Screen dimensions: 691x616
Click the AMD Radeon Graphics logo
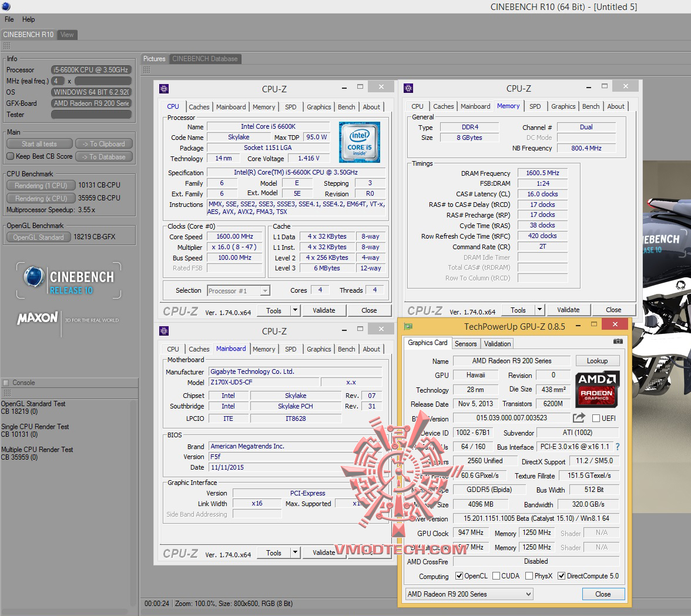597,389
